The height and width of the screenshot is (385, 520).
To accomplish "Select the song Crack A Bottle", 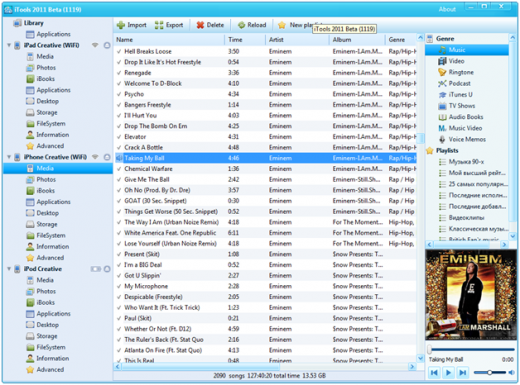I will pos(266,147).
